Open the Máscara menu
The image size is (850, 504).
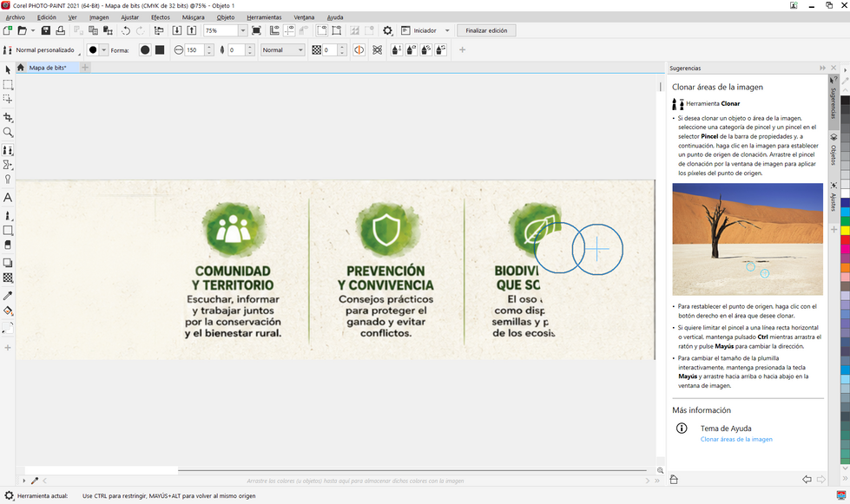193,17
